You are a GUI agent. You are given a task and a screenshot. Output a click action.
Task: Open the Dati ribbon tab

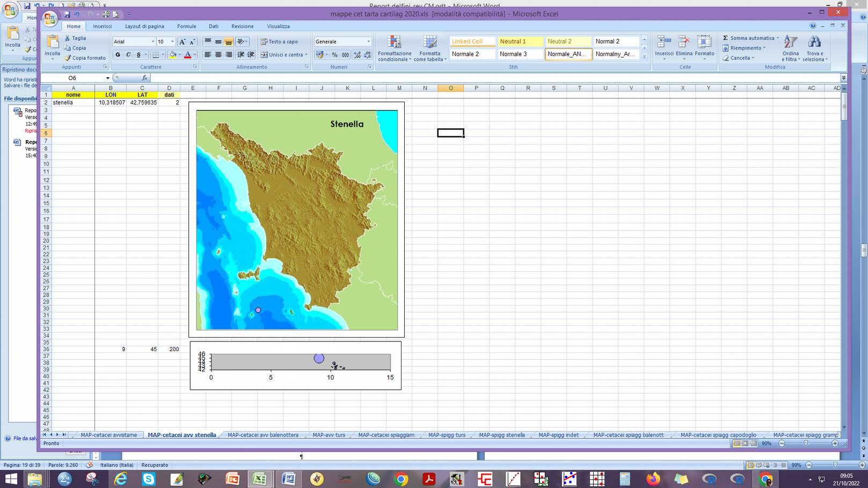[x=214, y=26]
